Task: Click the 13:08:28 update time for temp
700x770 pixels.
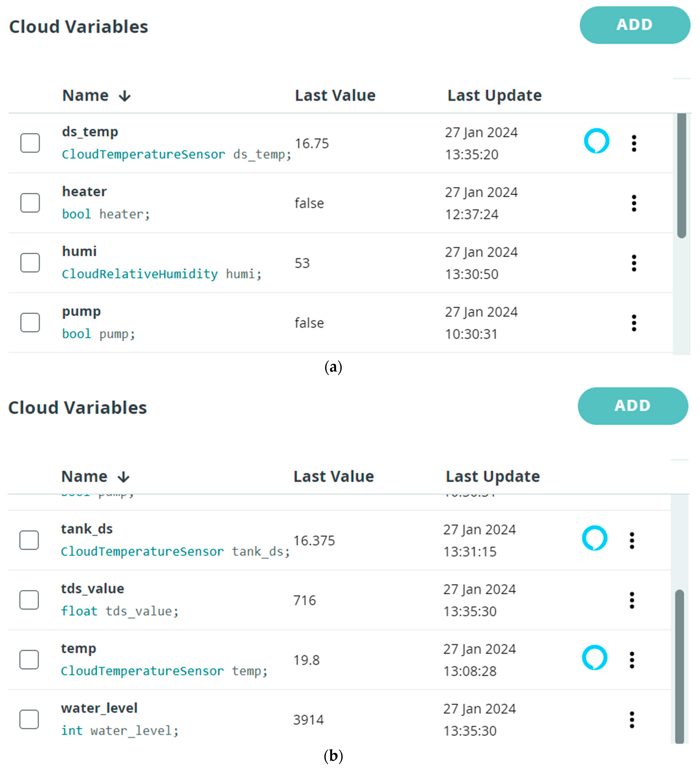Action: coord(470,671)
